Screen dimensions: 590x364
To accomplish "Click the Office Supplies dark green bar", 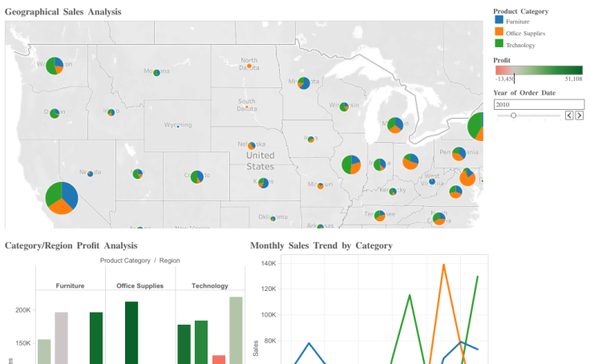I will tap(131, 332).
